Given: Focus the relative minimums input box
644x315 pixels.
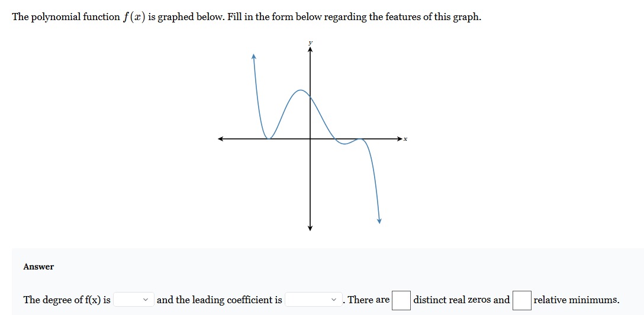Looking at the screenshot, I should tap(521, 300).
